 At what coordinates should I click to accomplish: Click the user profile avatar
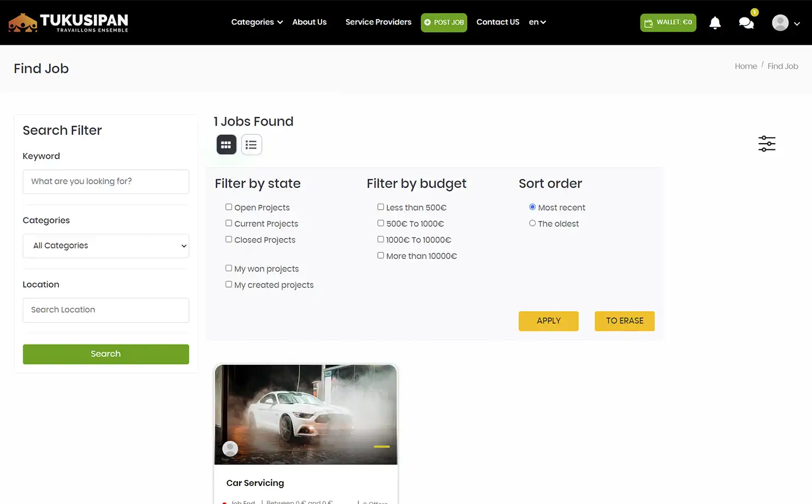point(780,22)
